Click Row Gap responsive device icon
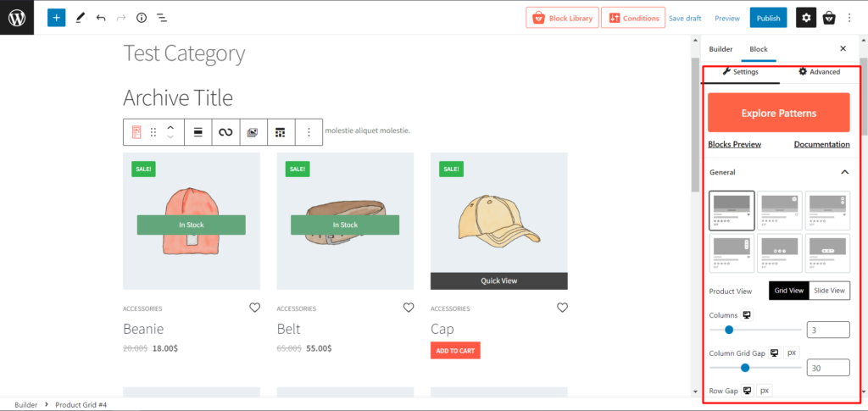 748,392
